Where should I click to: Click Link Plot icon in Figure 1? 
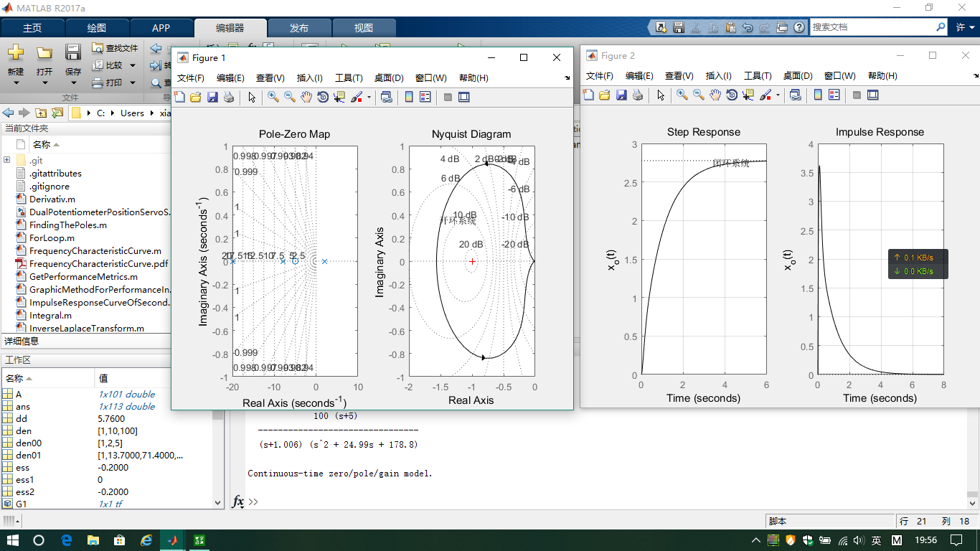point(387,97)
